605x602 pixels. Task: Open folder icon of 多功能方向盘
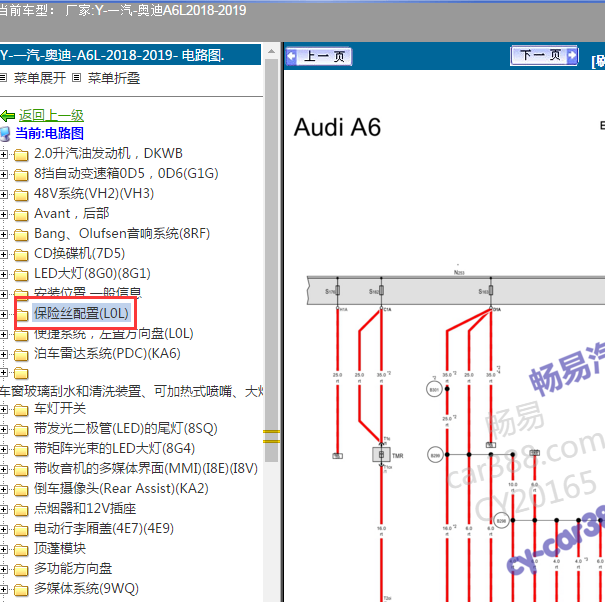[21, 570]
